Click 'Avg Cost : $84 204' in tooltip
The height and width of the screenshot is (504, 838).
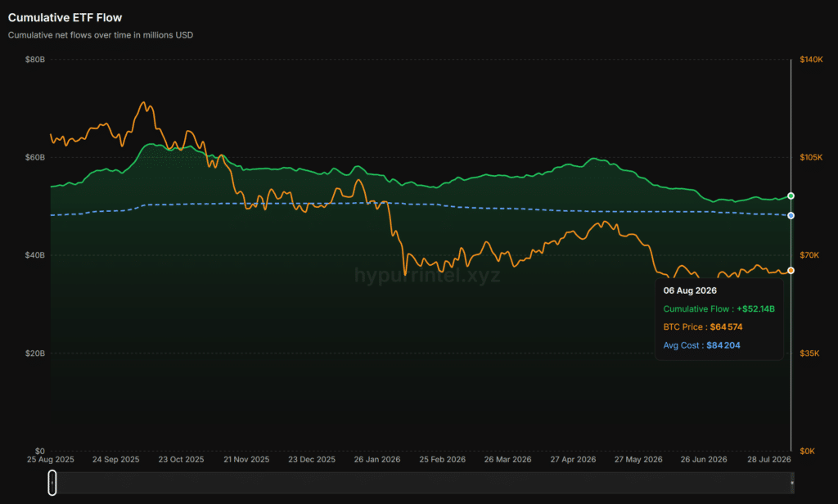coord(701,345)
